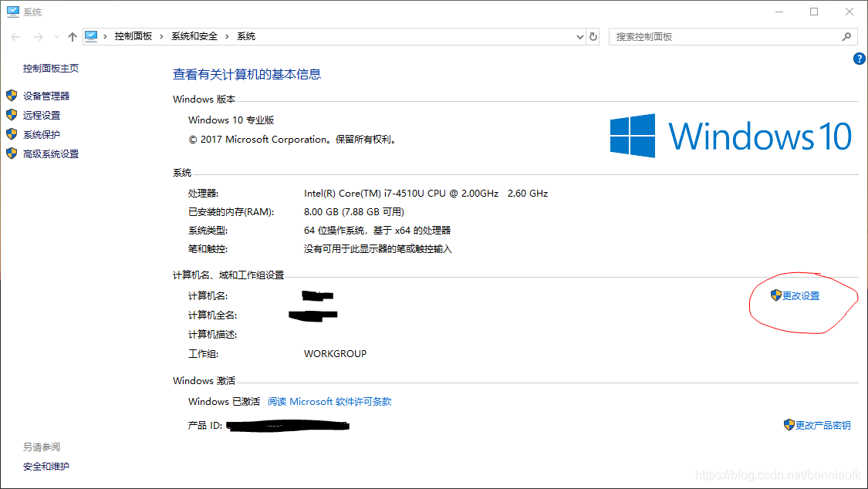Click the Forward navigation arrow
This screenshot has width=868, height=489.
39,36
